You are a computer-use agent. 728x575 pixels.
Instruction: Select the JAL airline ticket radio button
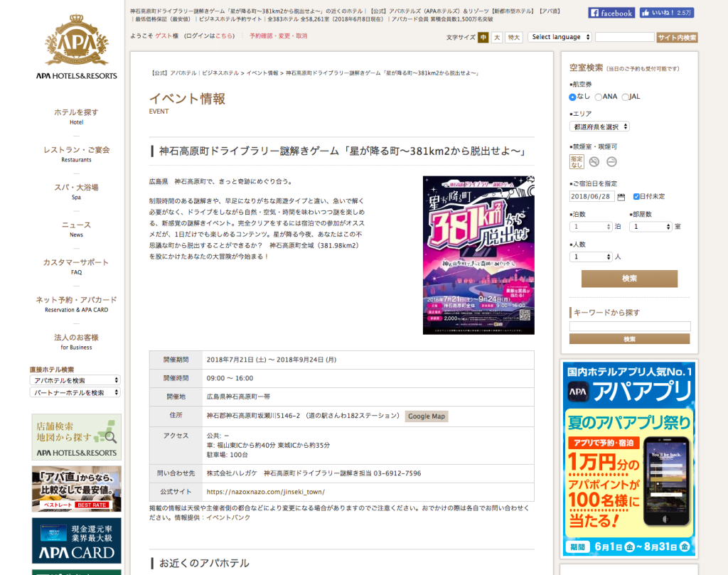[625, 97]
